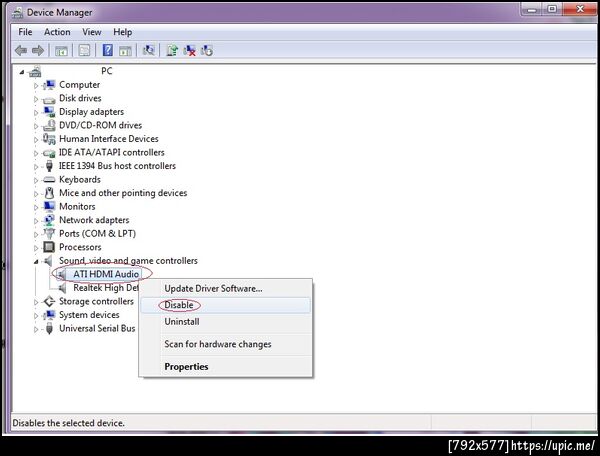Select the Keyboards label

click(x=80, y=179)
